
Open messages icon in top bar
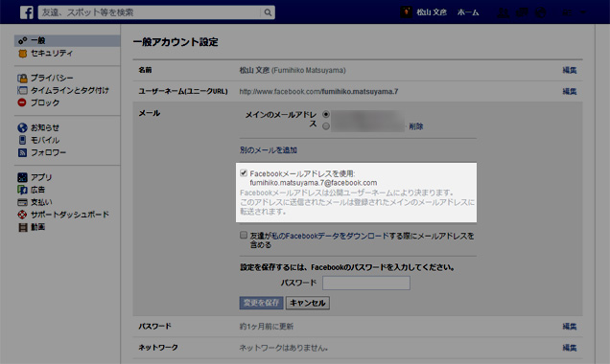pyautogui.click(x=522, y=12)
